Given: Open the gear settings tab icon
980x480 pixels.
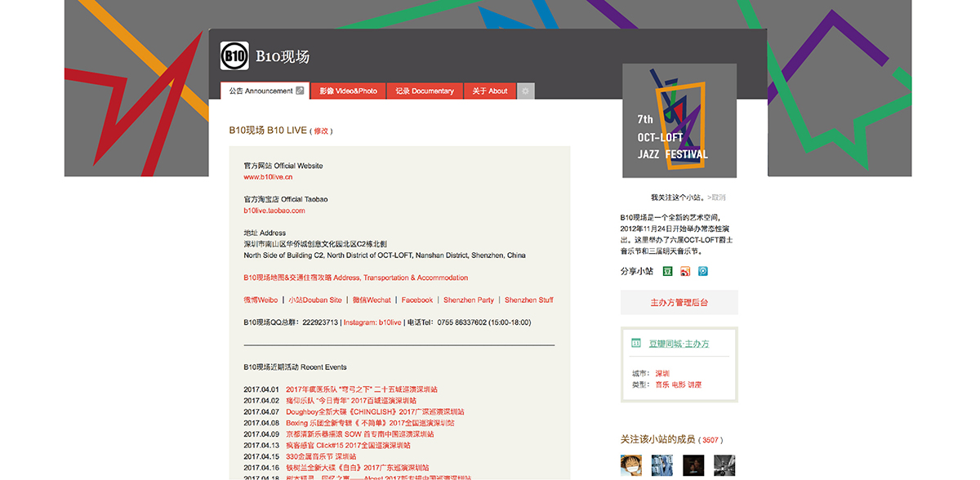Looking at the screenshot, I should tap(526, 91).
